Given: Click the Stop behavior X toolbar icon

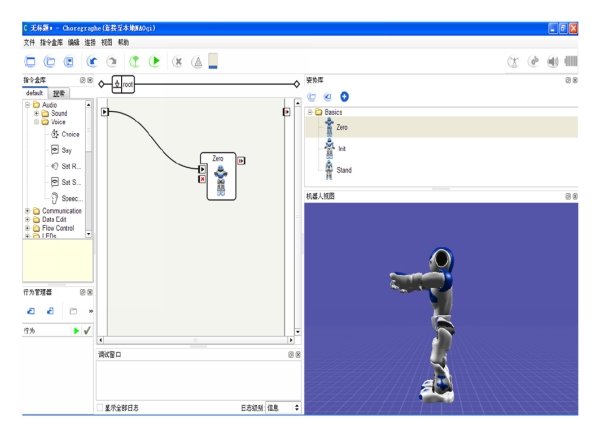Looking at the screenshot, I should [x=178, y=61].
